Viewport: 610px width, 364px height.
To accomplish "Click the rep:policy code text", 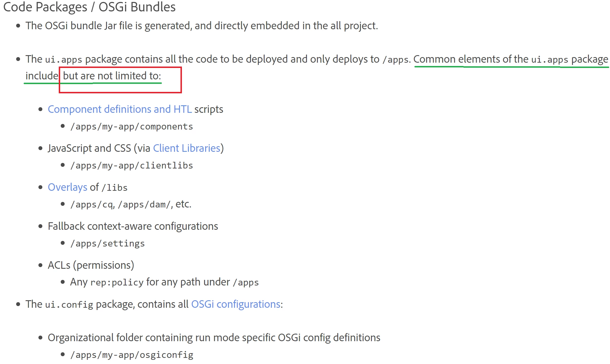I will point(117,283).
